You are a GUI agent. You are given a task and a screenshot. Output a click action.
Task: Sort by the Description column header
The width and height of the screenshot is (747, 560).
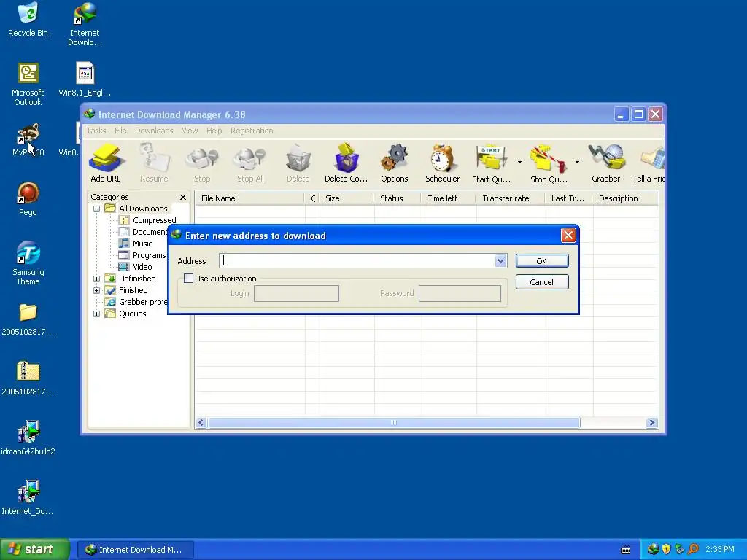625,198
